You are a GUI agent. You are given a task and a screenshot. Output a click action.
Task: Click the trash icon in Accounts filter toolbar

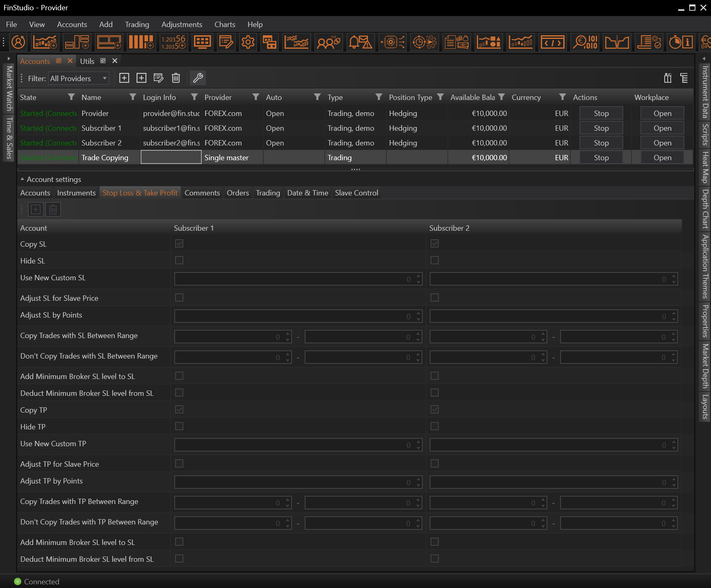click(x=176, y=78)
